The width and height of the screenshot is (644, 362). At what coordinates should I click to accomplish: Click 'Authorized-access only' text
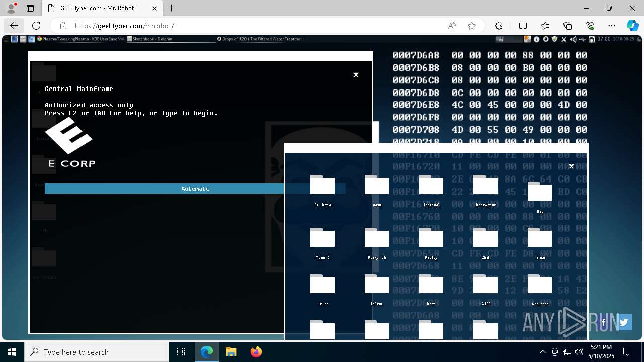pyautogui.click(x=89, y=105)
